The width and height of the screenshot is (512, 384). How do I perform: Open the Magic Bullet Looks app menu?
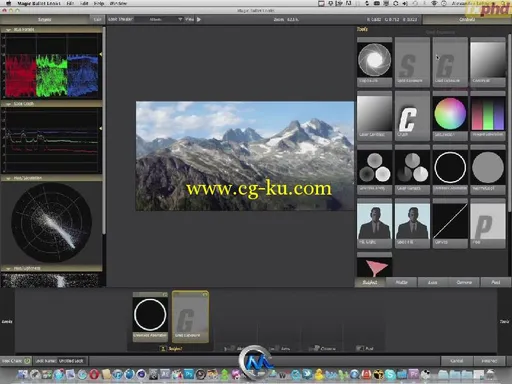point(39,3)
